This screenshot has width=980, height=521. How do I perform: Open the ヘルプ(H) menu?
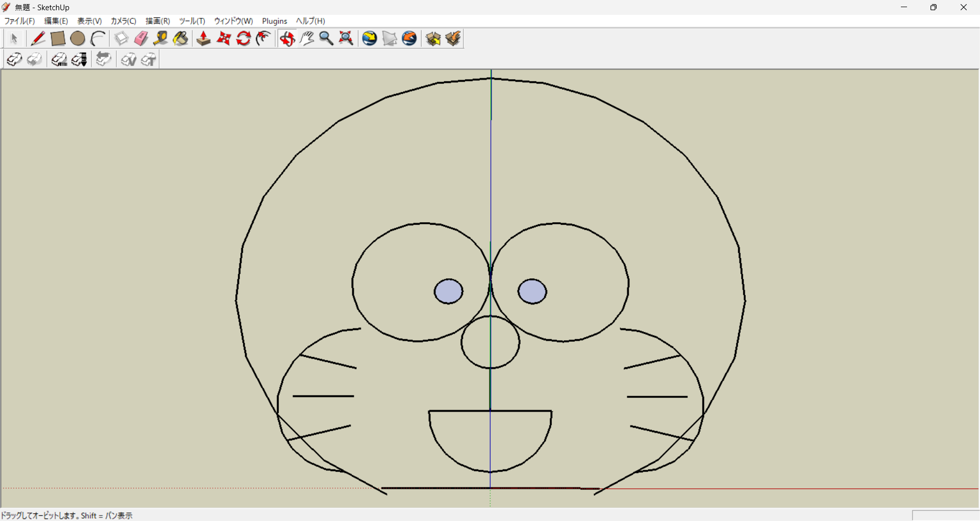pyautogui.click(x=310, y=21)
